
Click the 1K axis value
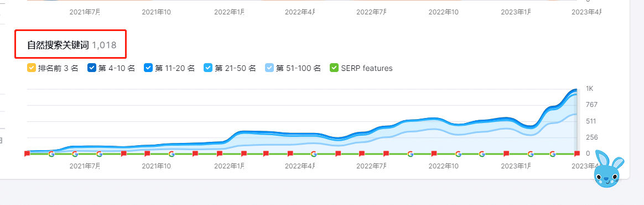coord(590,89)
